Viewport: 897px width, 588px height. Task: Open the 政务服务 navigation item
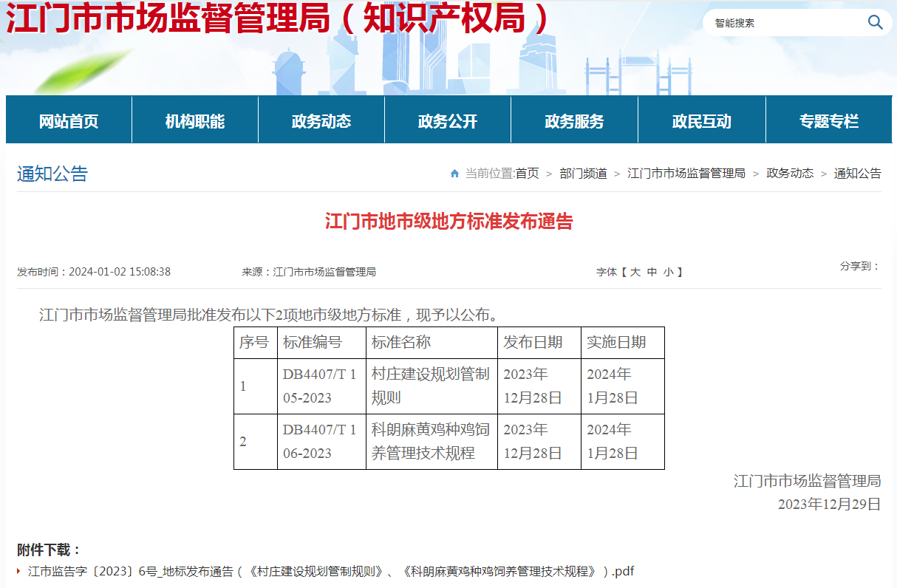point(574,121)
